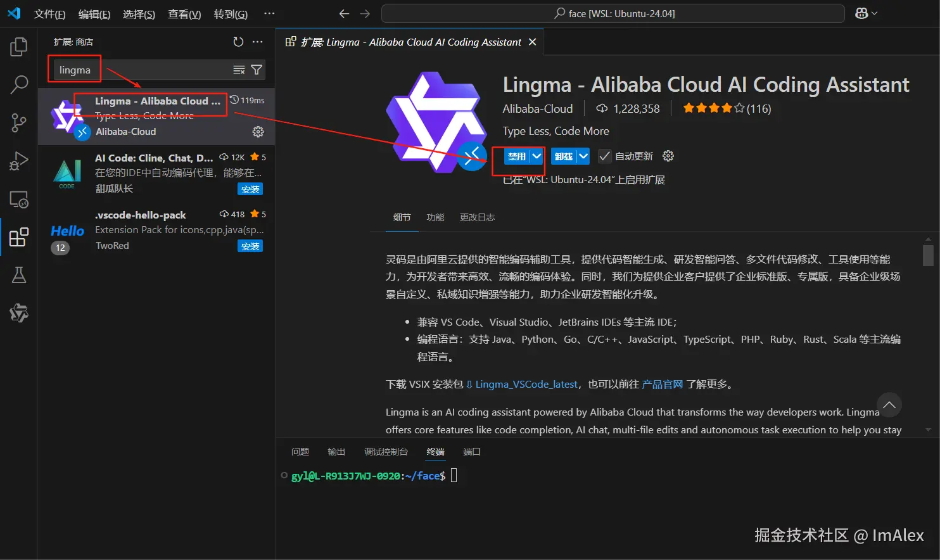Open the Explorer view in activity bar
Image resolution: width=940 pixels, height=560 pixels.
(19, 47)
